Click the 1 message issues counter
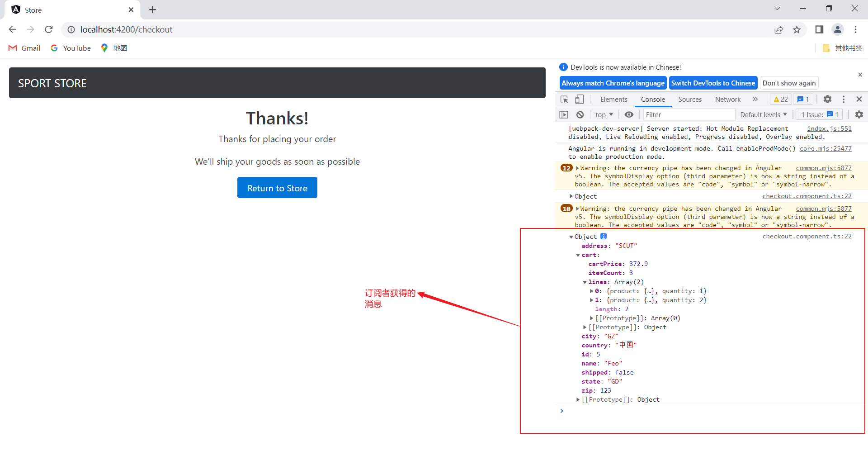The image size is (868, 465). [803, 100]
